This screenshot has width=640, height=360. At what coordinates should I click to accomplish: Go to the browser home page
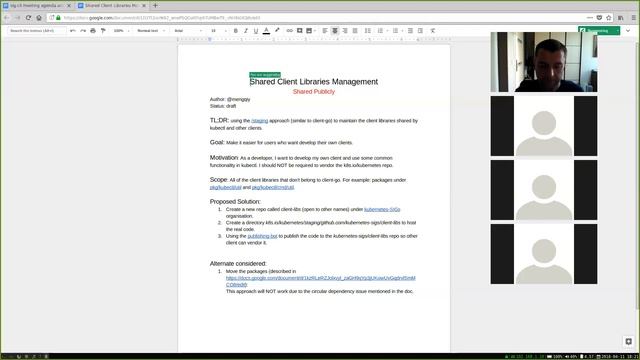click(39, 18)
